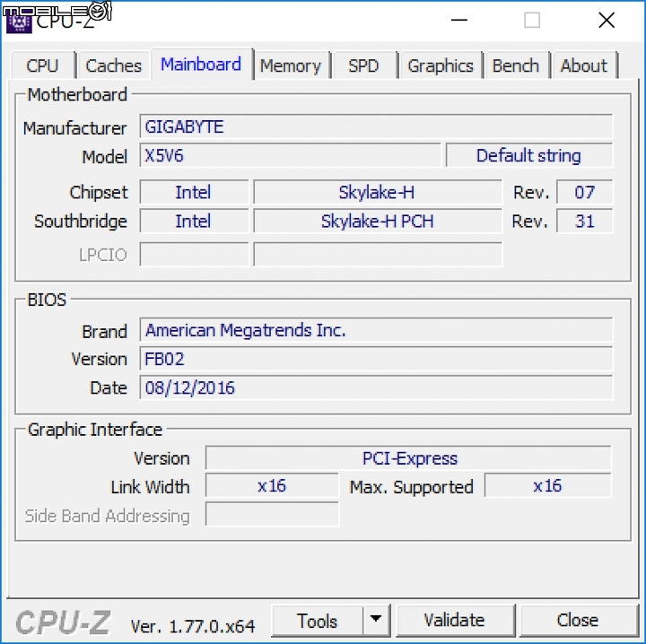
Task: Click the Southbridge Intel vendor field
Action: point(194,222)
